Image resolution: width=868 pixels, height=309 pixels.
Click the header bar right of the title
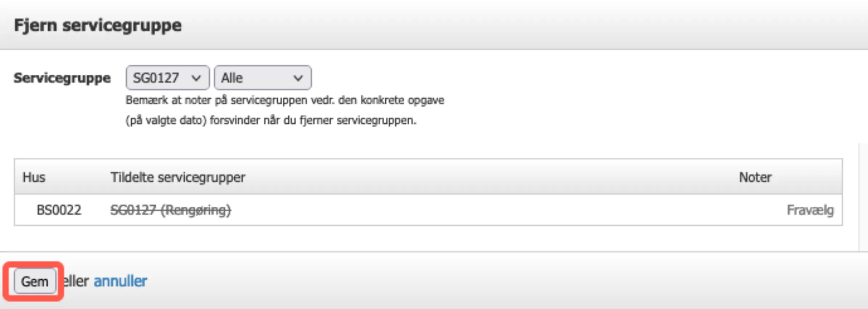click(508, 25)
